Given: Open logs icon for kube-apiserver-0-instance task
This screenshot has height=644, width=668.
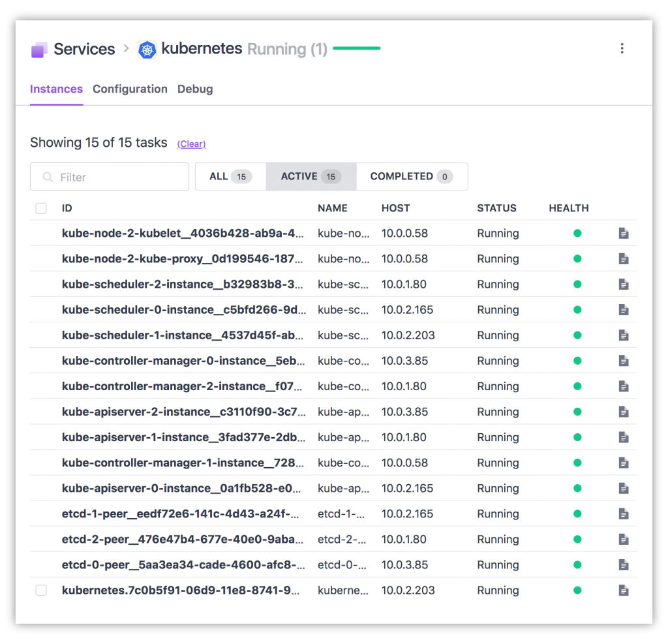Looking at the screenshot, I should pos(623,489).
